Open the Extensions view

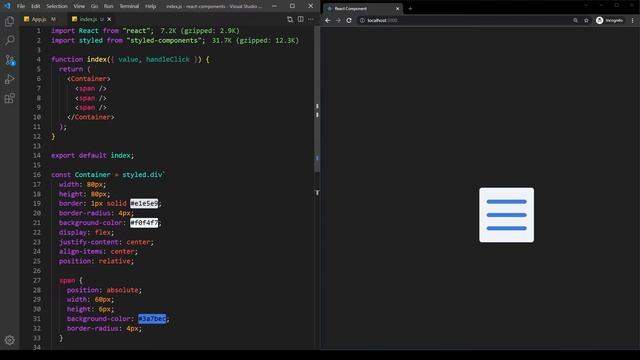coord(9,98)
